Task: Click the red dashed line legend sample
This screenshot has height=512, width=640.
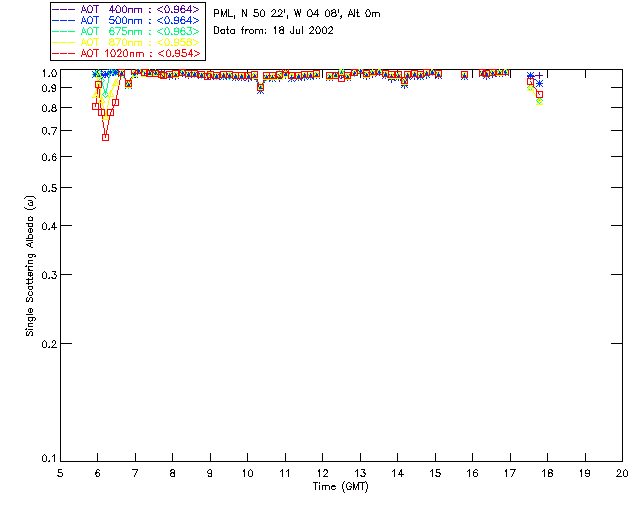Action: tap(64, 53)
